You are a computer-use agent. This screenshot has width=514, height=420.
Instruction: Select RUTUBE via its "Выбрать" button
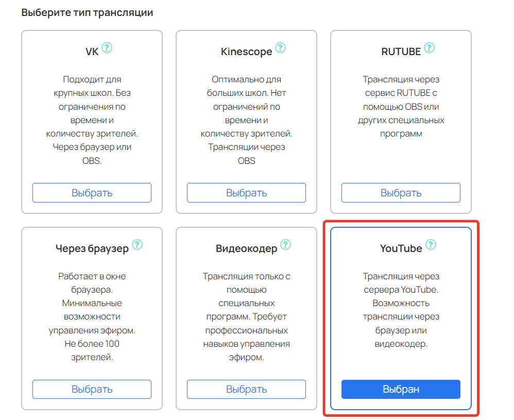pos(401,193)
